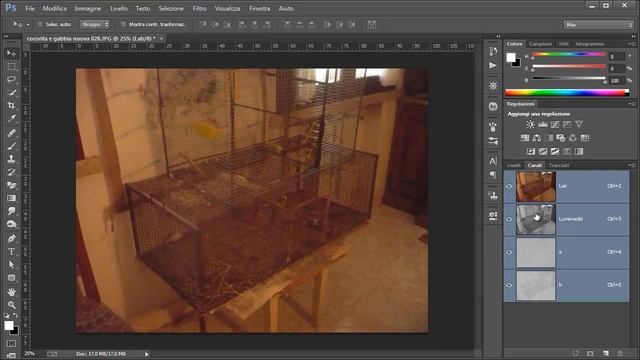
Task: Select the Lasso tool
Action: coord(11,79)
